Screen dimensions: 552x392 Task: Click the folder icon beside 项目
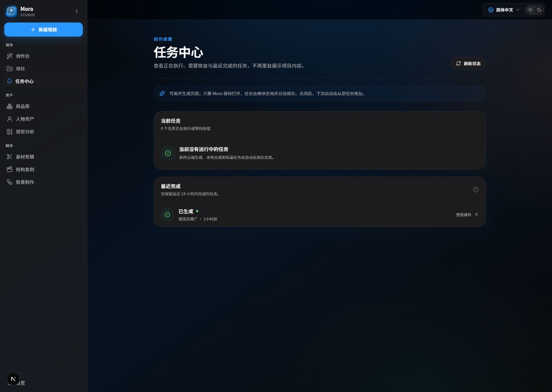[9, 69]
